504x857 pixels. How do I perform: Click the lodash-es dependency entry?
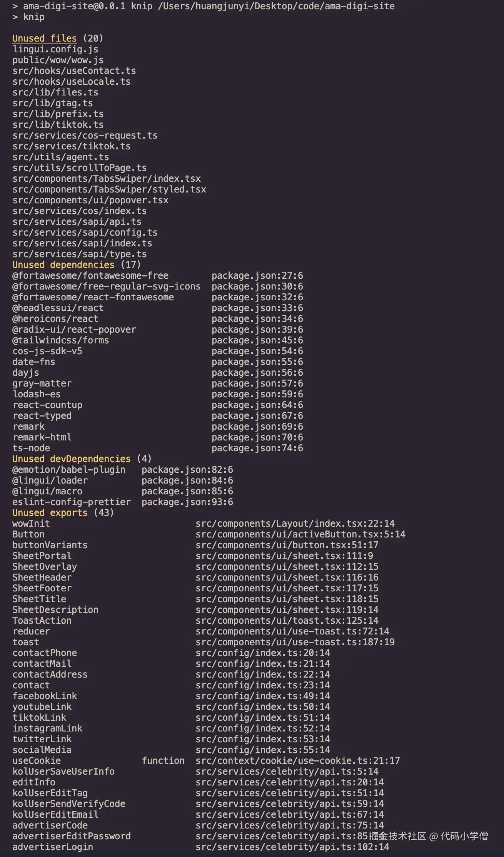click(37, 394)
